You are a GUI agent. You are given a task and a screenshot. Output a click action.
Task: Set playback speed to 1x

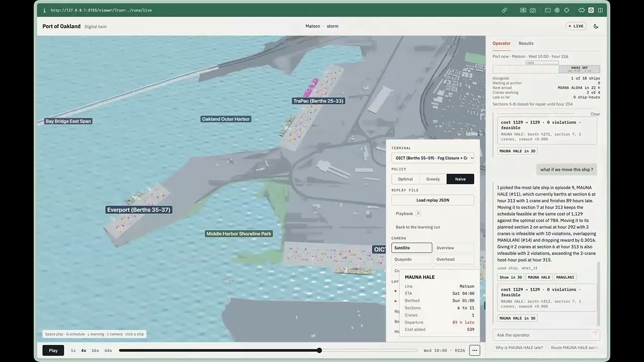click(73, 350)
